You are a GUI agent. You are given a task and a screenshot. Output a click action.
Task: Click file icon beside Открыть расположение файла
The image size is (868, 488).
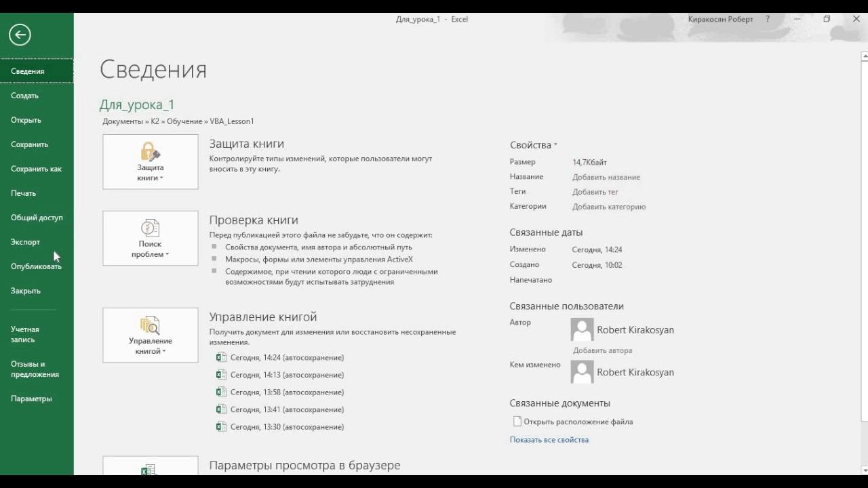517,422
